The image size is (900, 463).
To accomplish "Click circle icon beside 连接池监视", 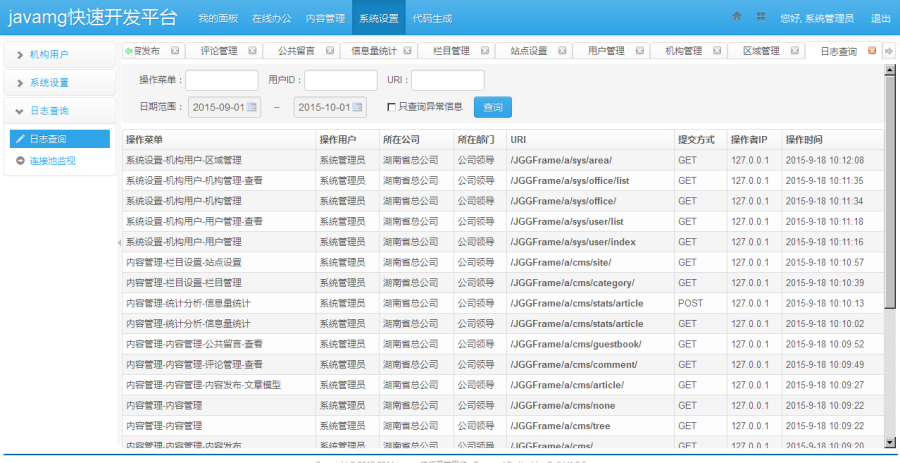I will point(20,161).
